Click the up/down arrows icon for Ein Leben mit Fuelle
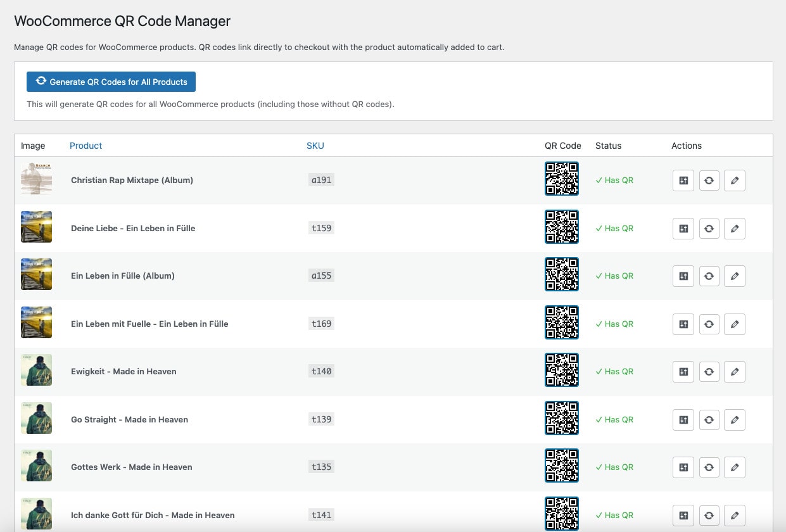 683,324
